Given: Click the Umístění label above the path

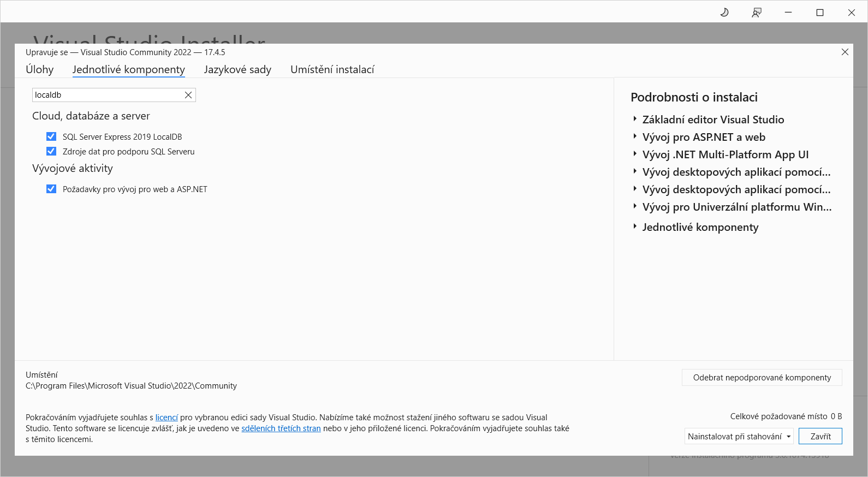Looking at the screenshot, I should 41,375.
